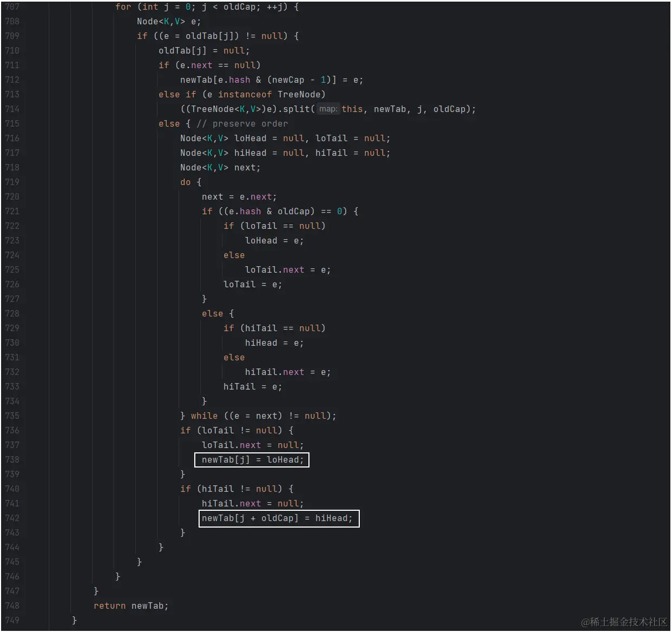Click the 'for' keyword on line 707
Viewport: 672px width, 632px height.
[123, 7]
